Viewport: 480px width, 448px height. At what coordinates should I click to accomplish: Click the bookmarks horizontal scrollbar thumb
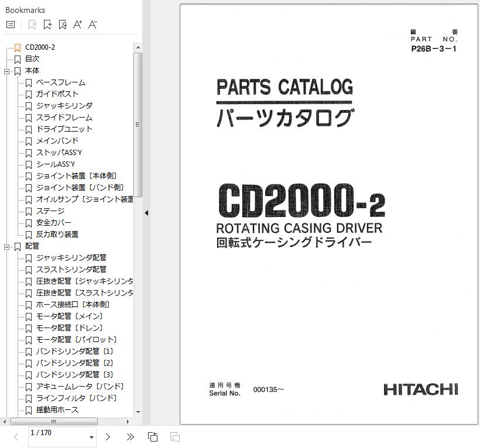point(54,422)
